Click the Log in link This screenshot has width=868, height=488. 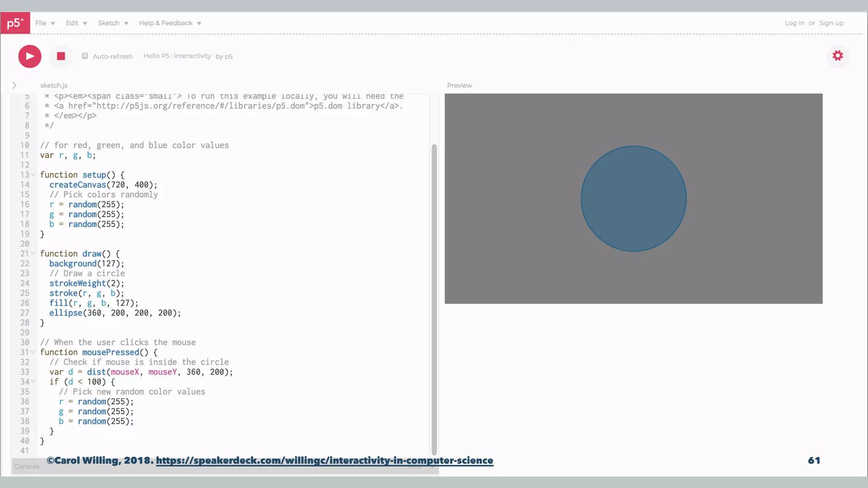(x=794, y=23)
